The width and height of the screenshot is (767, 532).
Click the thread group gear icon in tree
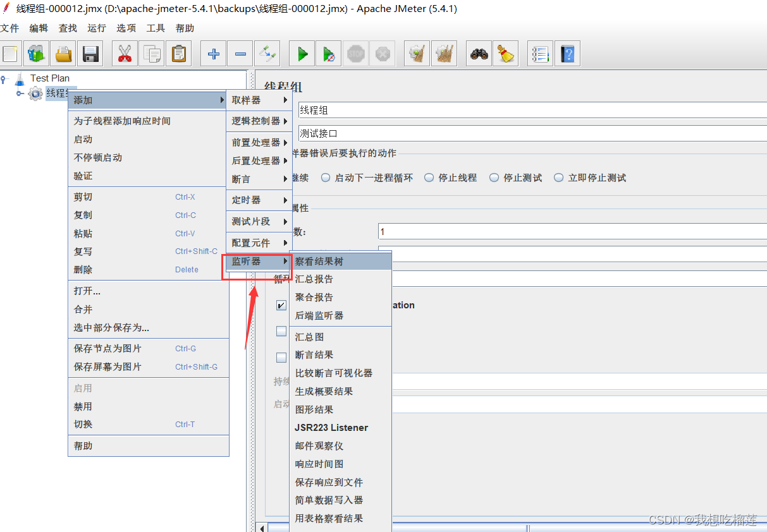coord(35,93)
